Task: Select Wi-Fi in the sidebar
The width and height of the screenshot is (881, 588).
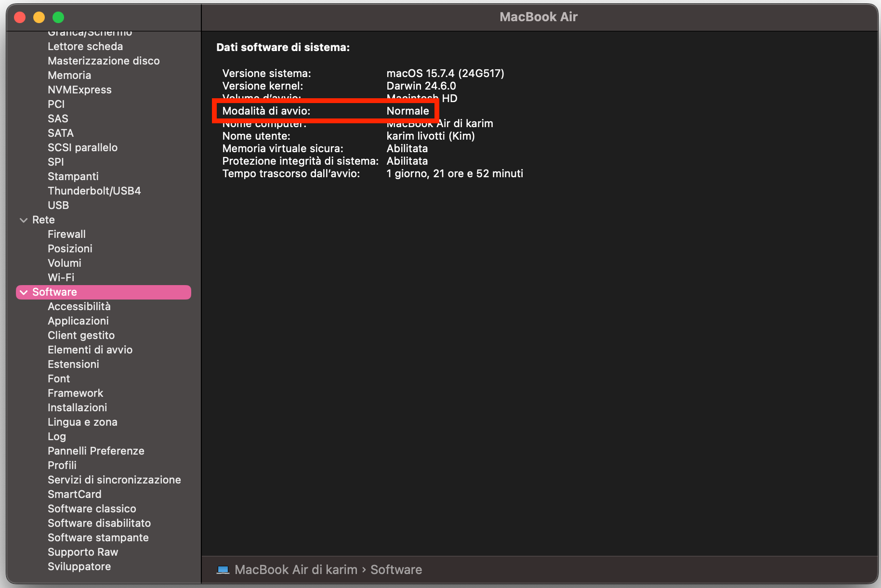Action: point(61,277)
